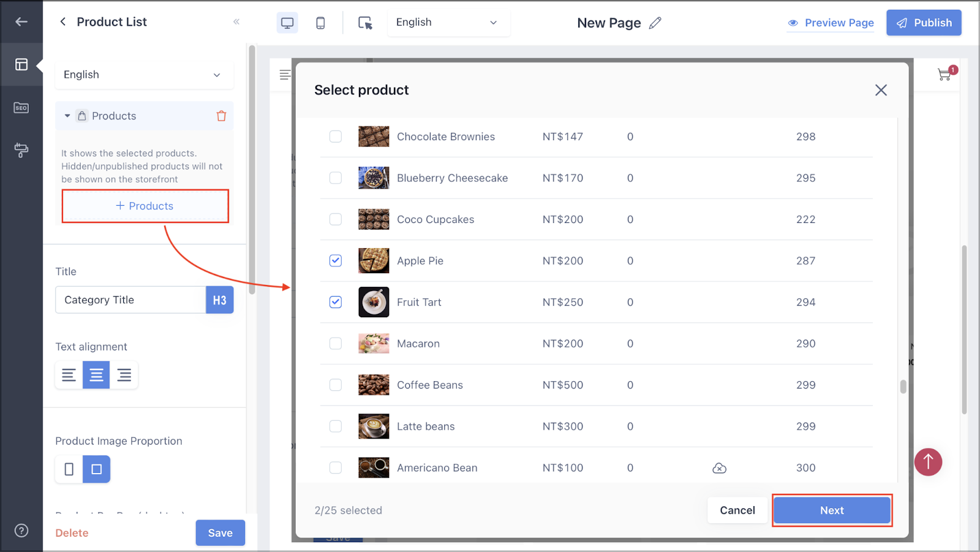Select portrait product image proportion
Image resolution: width=980 pixels, height=552 pixels.
point(69,469)
